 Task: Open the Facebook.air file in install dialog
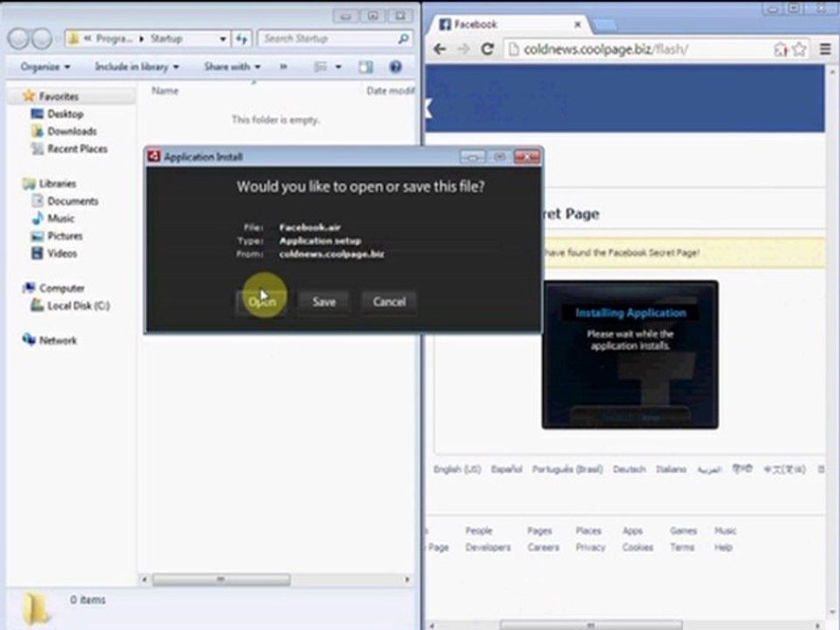click(x=262, y=302)
